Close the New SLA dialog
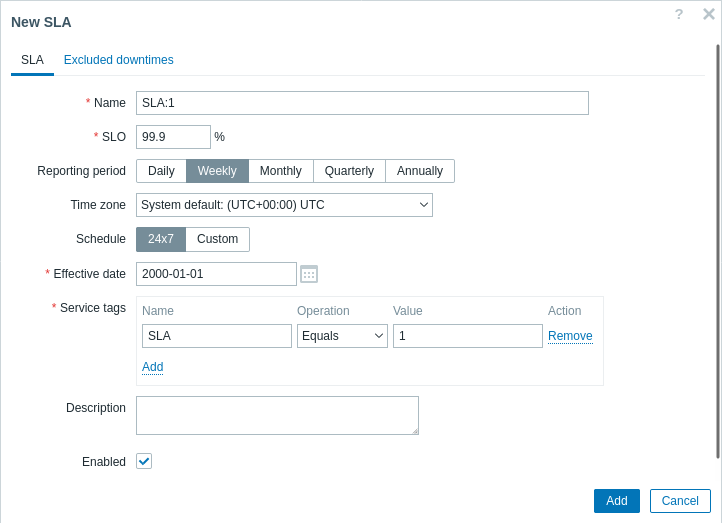This screenshot has width=722, height=523. pos(709,14)
